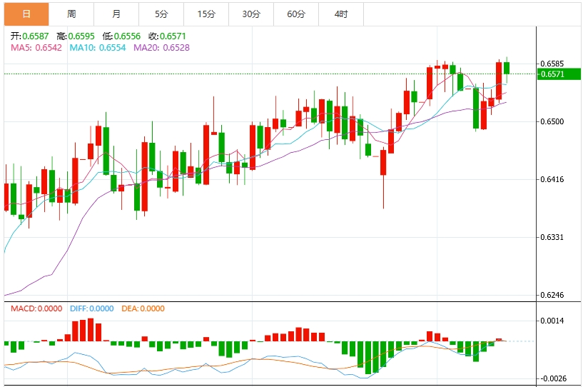This screenshot has width=588, height=387.
Task: Click the long-wick red candle with the lowest dip
Action: [383, 163]
